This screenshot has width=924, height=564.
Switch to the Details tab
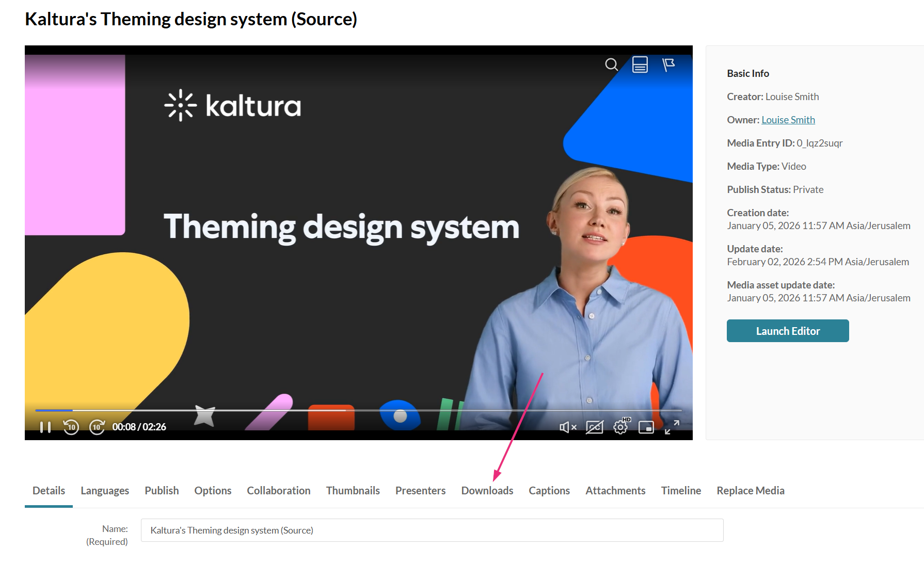pyautogui.click(x=49, y=491)
